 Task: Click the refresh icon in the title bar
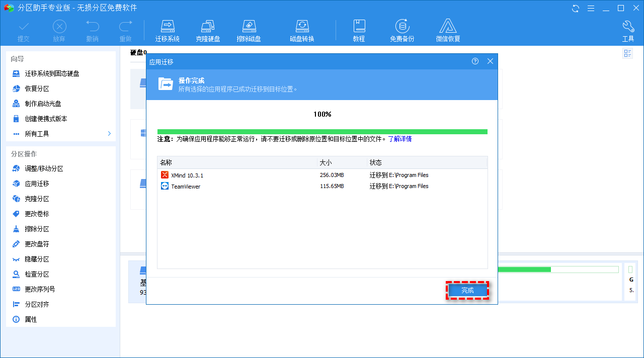pyautogui.click(x=575, y=8)
